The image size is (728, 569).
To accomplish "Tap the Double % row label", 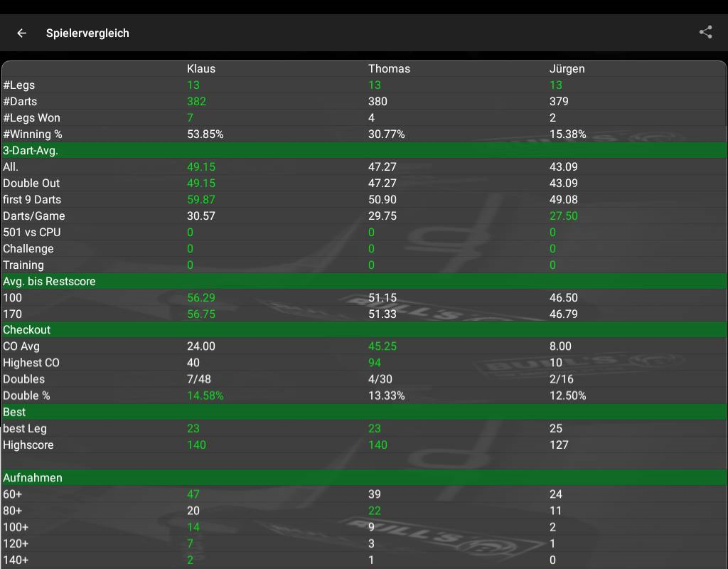I will click(x=28, y=395).
